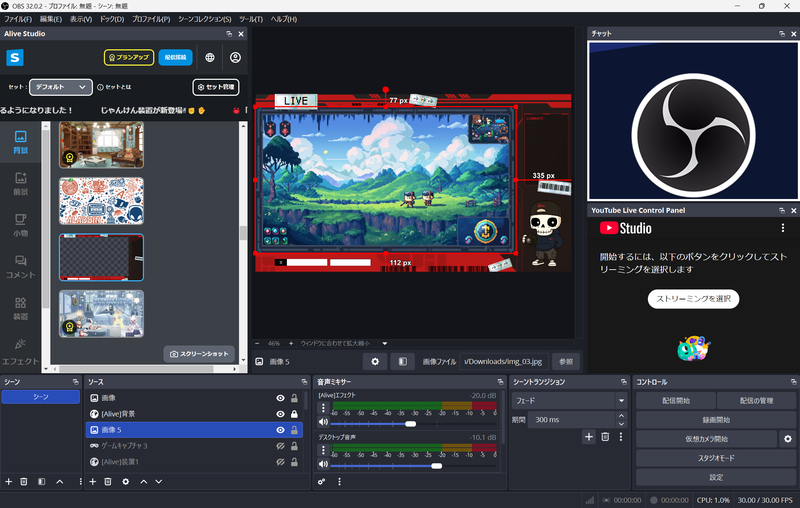The image size is (800, 508).
Task: Open the 編集(E) menu
Action: (x=51, y=19)
